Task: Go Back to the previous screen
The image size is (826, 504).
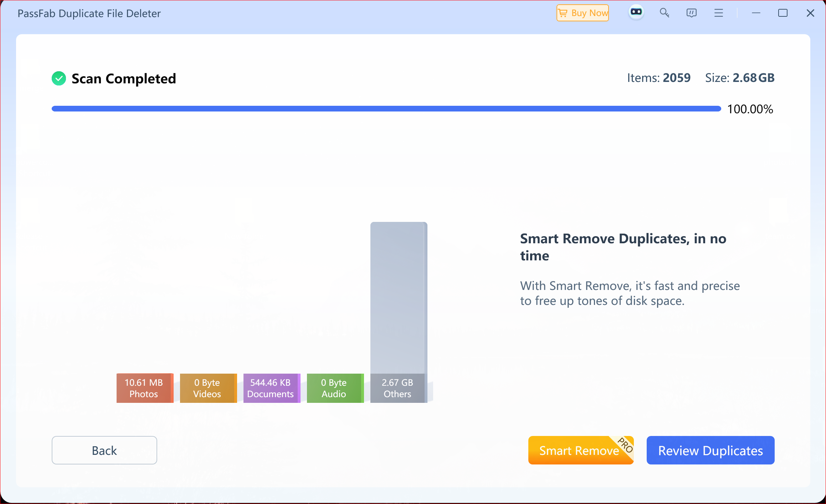Action: coord(104,450)
